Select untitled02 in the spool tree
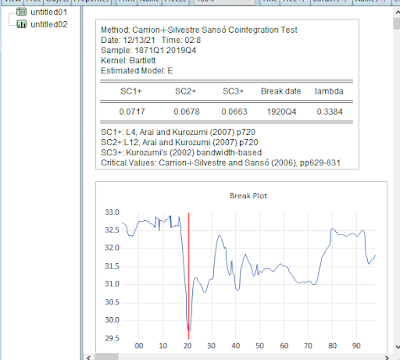Screen dimensions: 400x360 tap(49, 24)
